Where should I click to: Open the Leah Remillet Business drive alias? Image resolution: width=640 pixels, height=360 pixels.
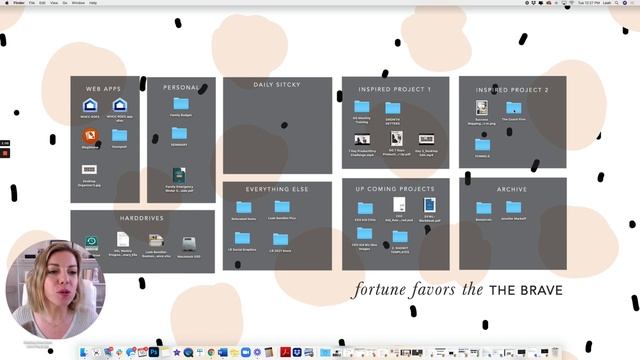coord(156,240)
